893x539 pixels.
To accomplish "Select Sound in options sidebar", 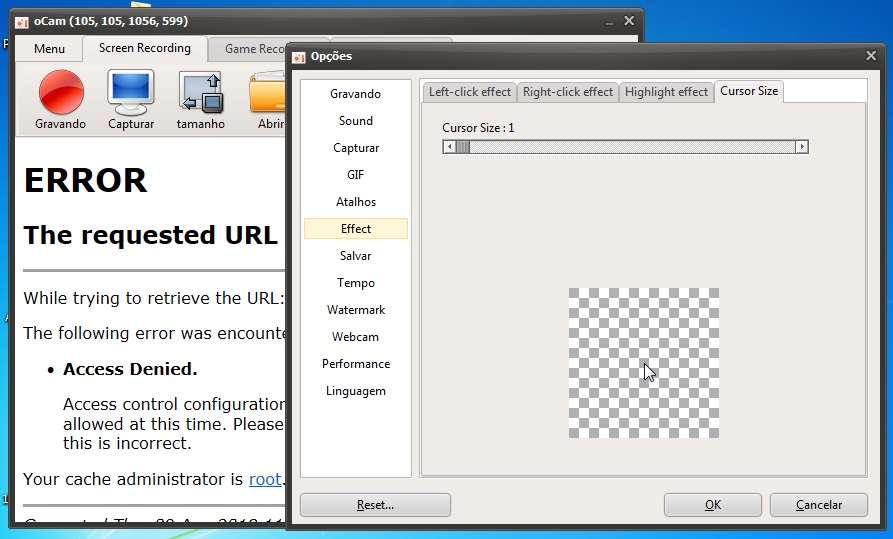I will (355, 121).
